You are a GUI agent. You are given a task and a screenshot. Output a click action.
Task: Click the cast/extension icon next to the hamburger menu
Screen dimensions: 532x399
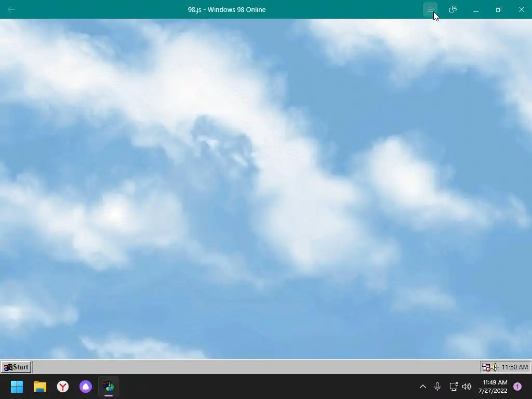453,9
